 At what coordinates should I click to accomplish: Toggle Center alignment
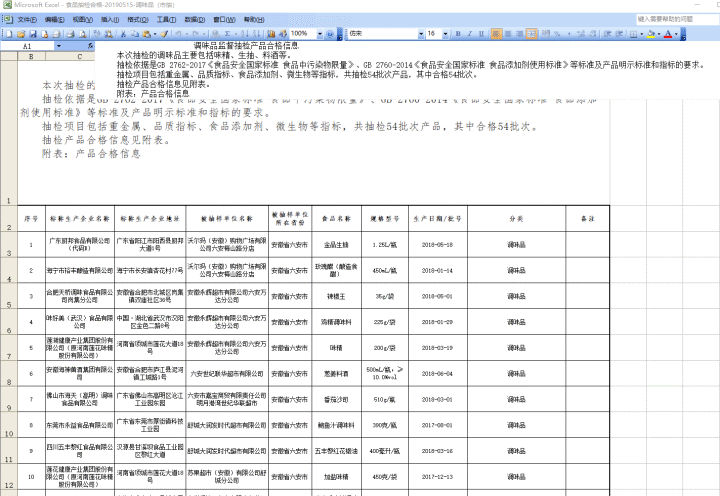(x=508, y=34)
